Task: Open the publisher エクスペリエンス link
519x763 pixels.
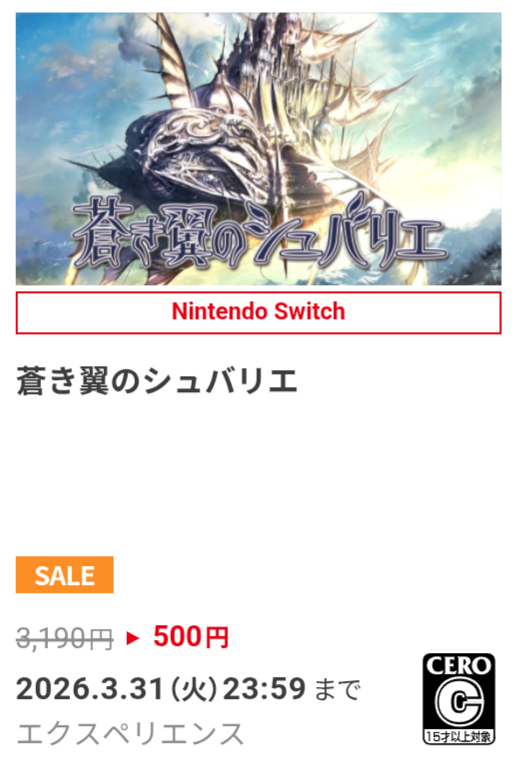Action: pos(130,734)
